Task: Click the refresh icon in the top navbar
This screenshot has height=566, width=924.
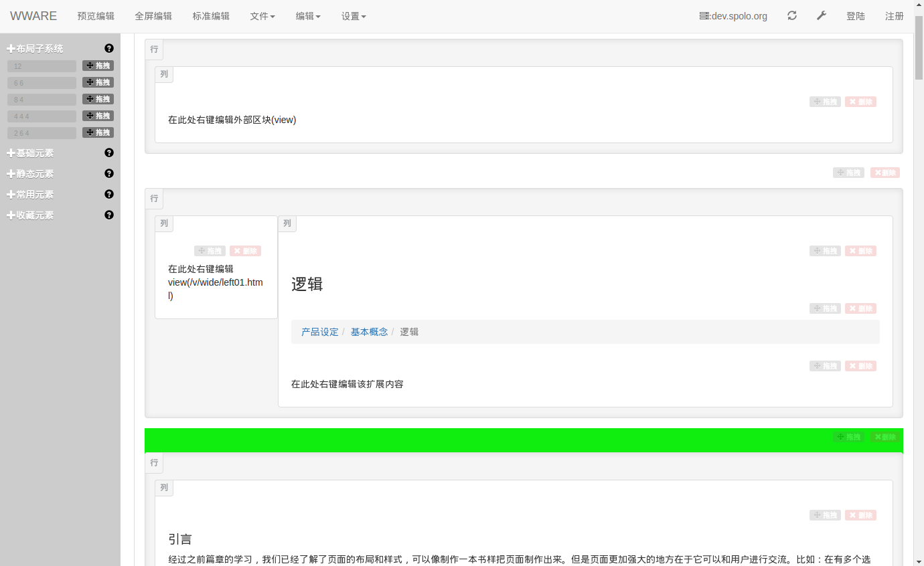Action: pos(792,15)
